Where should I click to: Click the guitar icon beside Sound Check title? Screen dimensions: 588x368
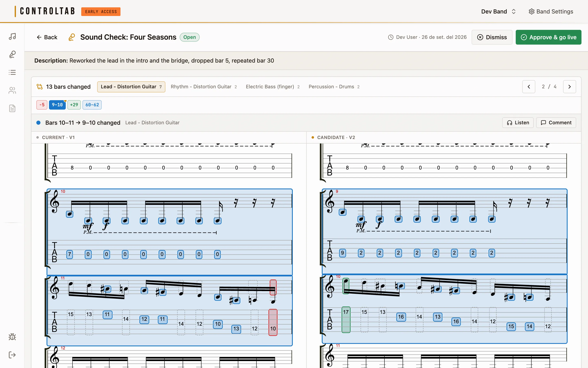click(71, 37)
